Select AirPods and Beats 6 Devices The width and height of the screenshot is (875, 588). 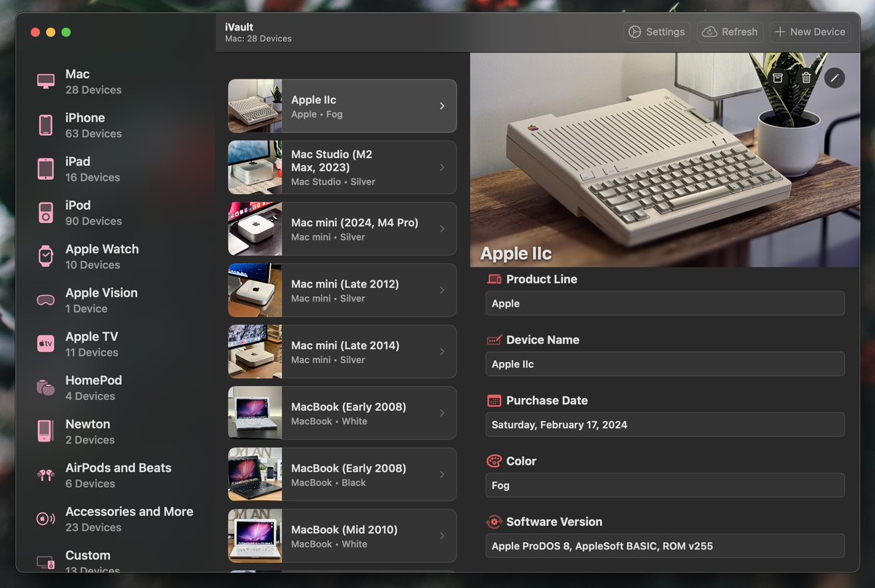tap(117, 475)
